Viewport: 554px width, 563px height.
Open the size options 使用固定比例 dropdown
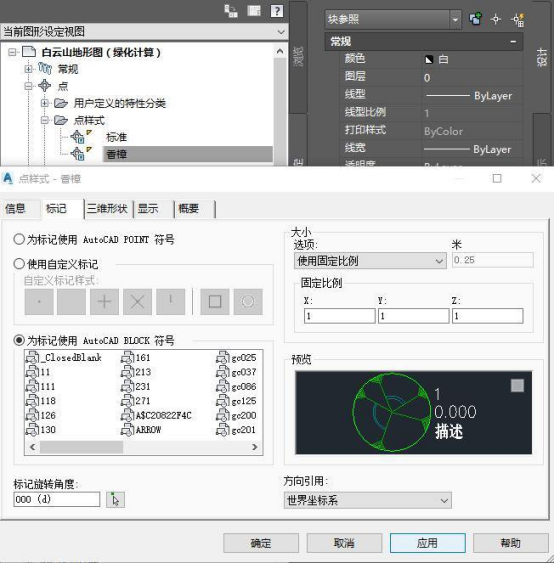click(370, 261)
